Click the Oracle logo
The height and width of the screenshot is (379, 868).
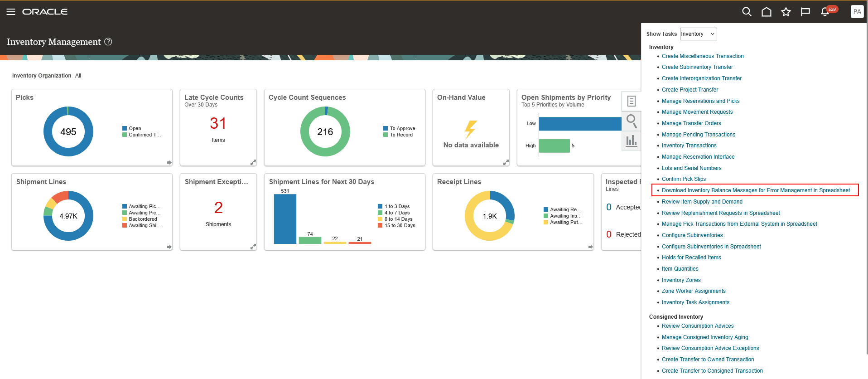(x=45, y=12)
